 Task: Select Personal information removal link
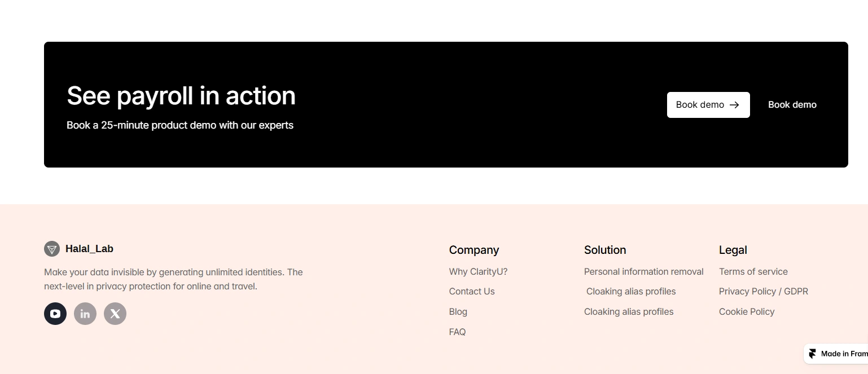tap(643, 271)
